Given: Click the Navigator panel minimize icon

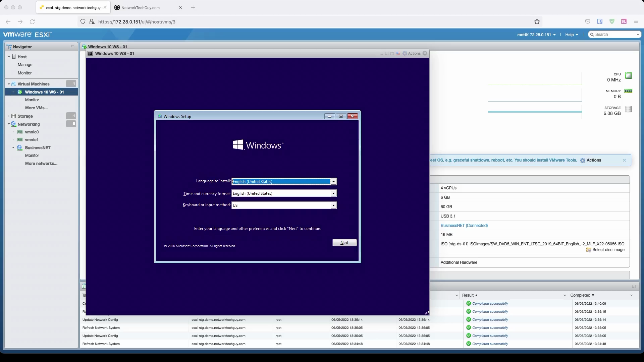Looking at the screenshot, I should [x=72, y=47].
